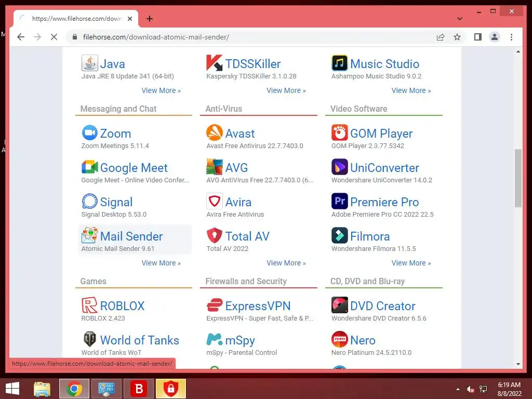Screen dimensions: 532x399
Task: Go back to previous page
Action: (21, 37)
